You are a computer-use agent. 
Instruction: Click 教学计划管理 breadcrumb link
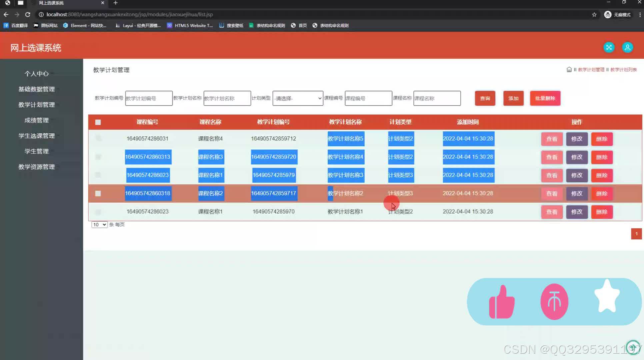pos(591,70)
